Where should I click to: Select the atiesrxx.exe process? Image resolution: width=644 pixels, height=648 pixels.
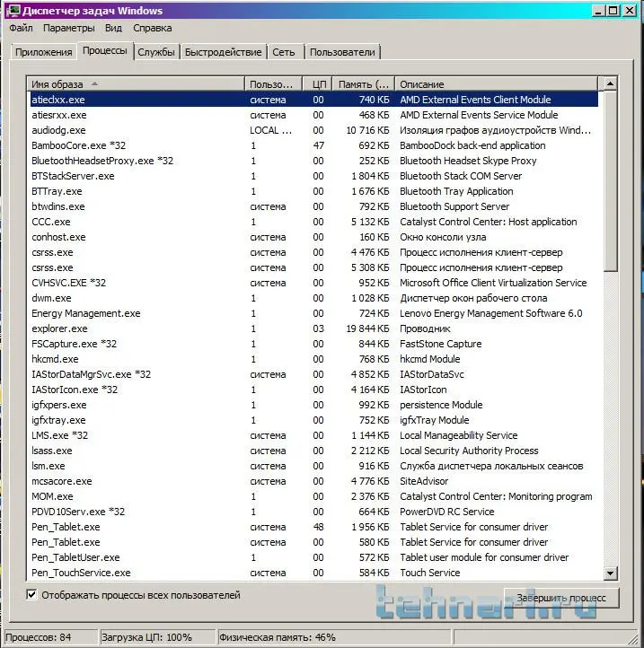(x=314, y=115)
